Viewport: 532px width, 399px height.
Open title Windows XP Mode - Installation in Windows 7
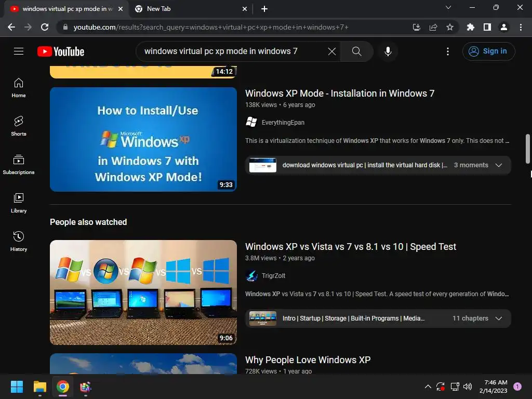(x=340, y=94)
